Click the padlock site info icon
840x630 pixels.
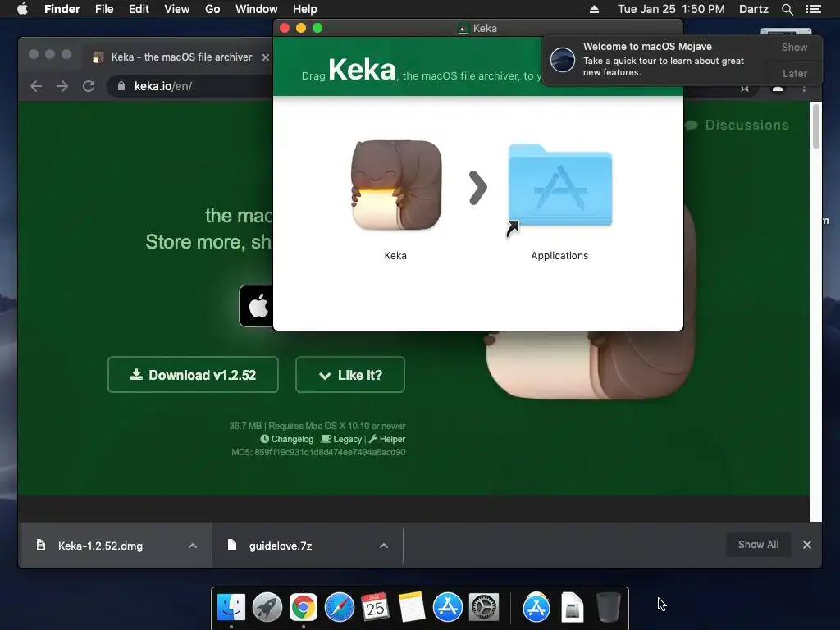tap(121, 86)
